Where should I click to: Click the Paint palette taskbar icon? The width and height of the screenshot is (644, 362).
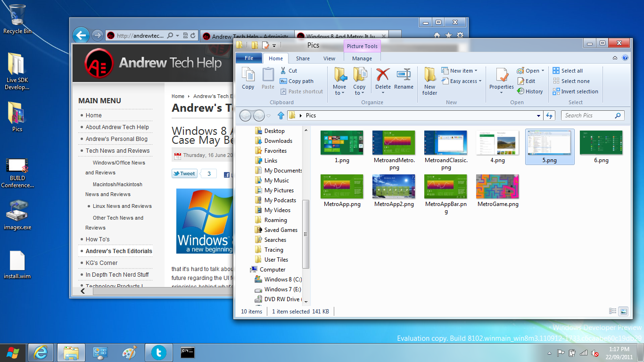[x=129, y=353]
